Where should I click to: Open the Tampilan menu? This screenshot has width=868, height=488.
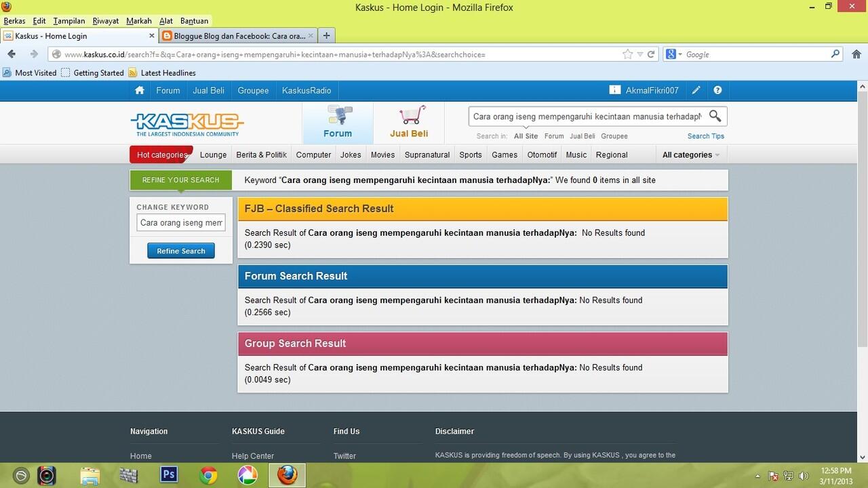tap(68, 21)
